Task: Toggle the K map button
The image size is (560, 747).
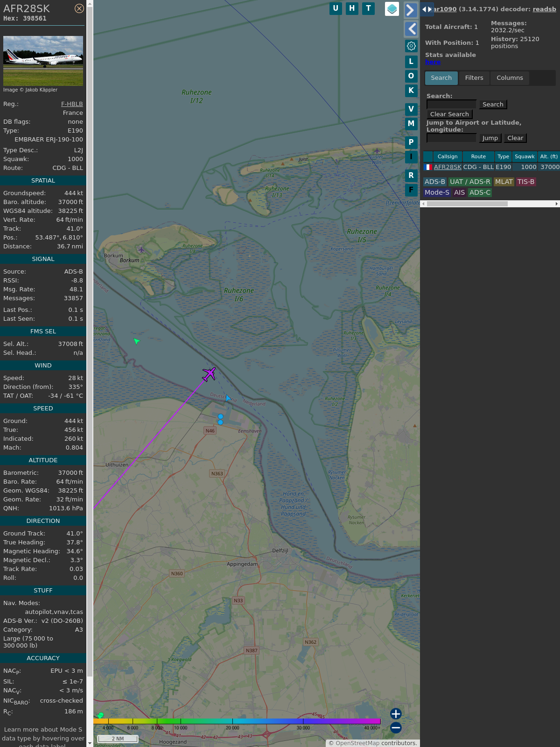Action: point(411,91)
